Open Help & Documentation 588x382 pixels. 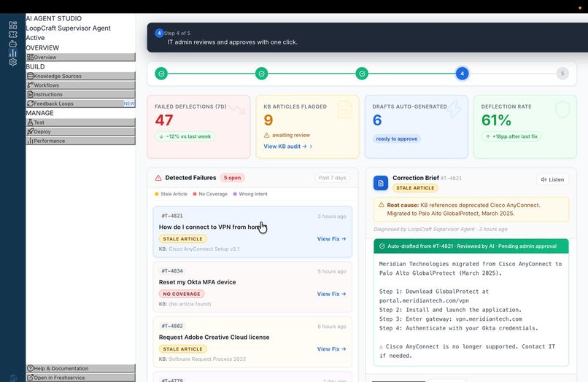point(81,368)
